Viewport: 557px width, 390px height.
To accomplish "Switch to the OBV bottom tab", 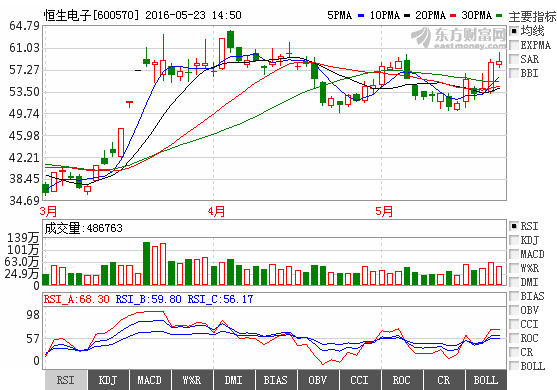I will [318, 380].
